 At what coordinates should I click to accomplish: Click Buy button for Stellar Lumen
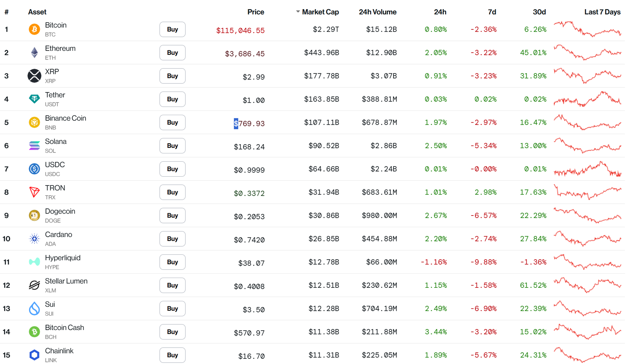(172, 285)
